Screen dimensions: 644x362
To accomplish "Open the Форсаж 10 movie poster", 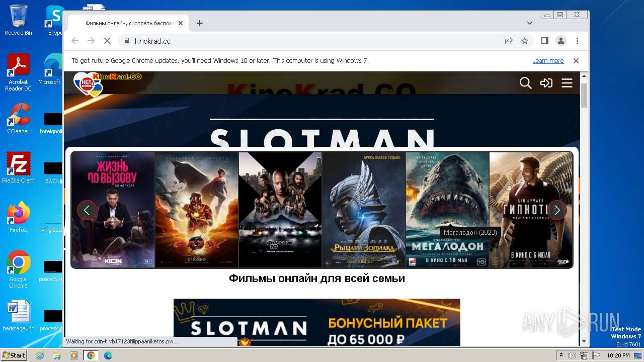I will (x=280, y=210).
